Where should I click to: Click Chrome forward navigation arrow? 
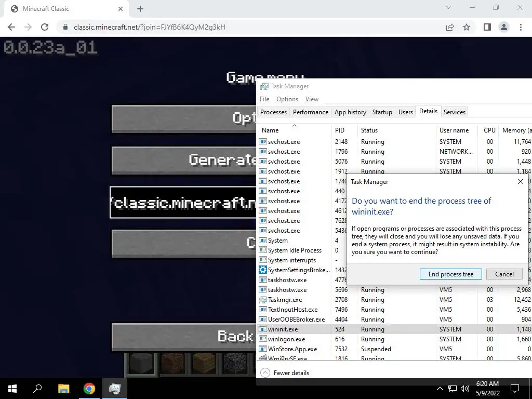pyautogui.click(x=28, y=27)
